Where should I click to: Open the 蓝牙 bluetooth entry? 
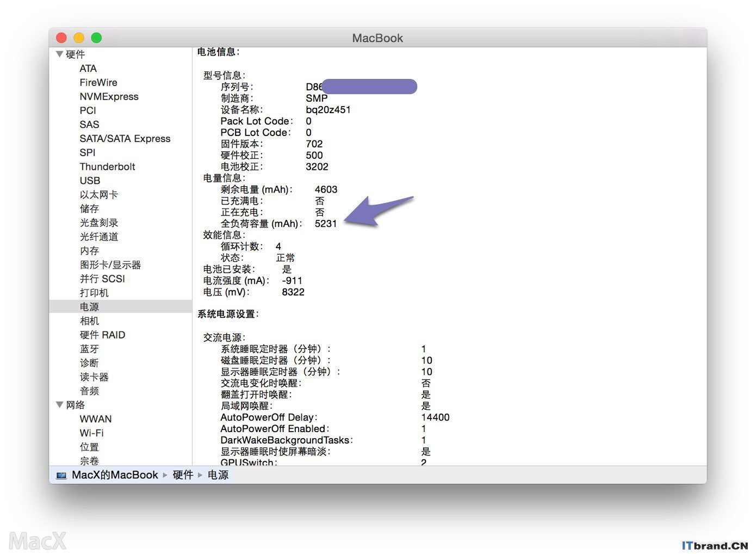89,349
